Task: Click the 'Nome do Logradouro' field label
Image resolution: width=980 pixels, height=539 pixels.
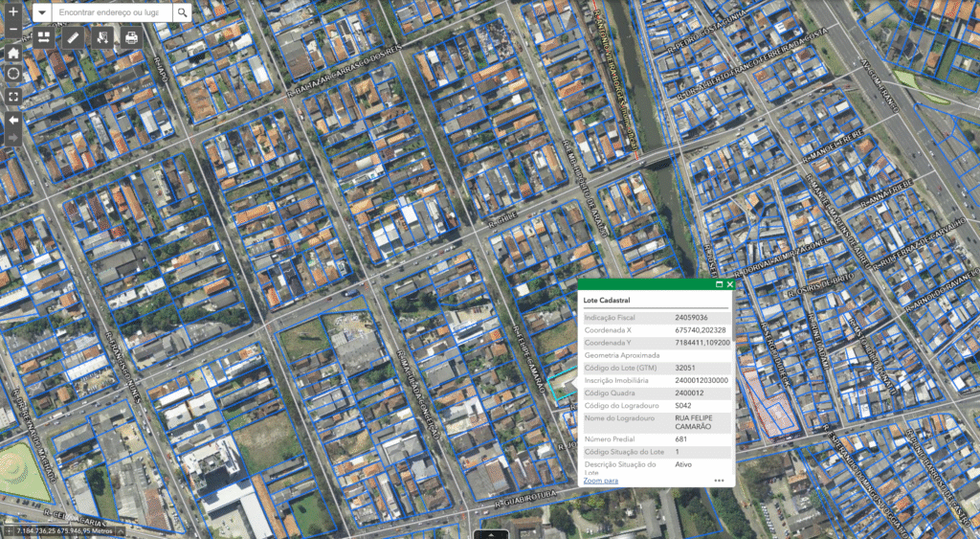Action: (x=619, y=418)
